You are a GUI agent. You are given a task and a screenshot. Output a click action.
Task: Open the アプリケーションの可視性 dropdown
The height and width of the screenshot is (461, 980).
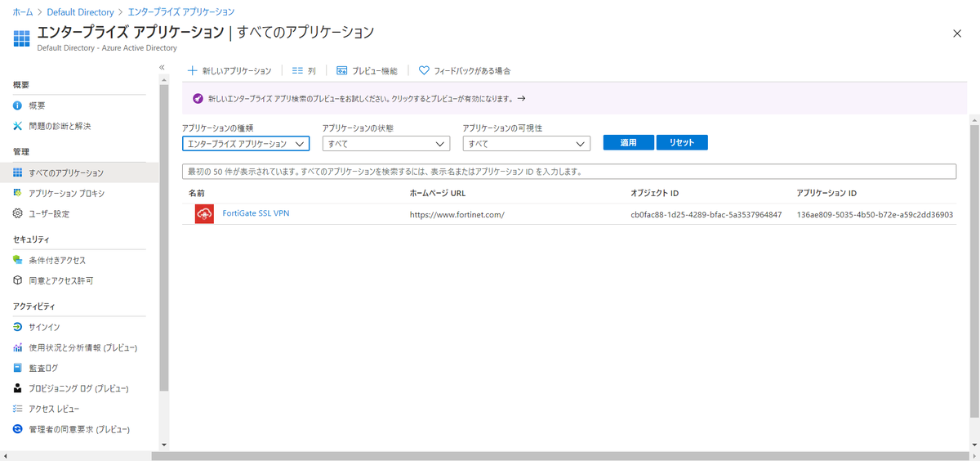point(526,143)
